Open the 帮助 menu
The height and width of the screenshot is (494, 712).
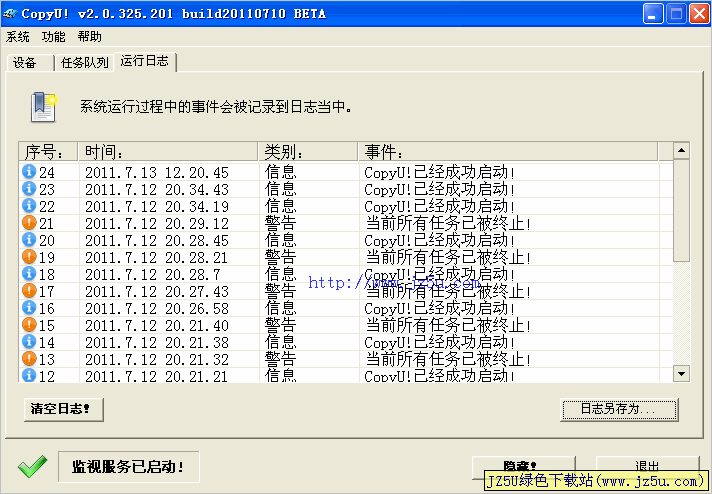[x=89, y=36]
